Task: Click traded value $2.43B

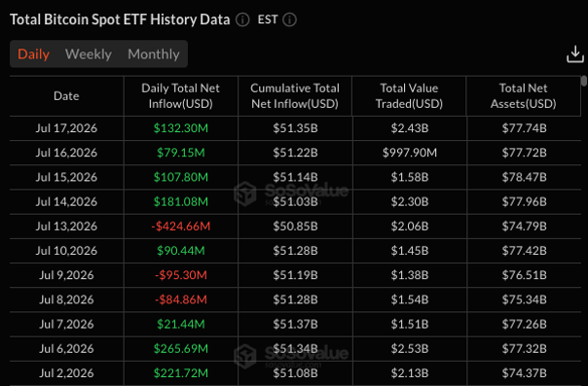Action: [x=410, y=128]
